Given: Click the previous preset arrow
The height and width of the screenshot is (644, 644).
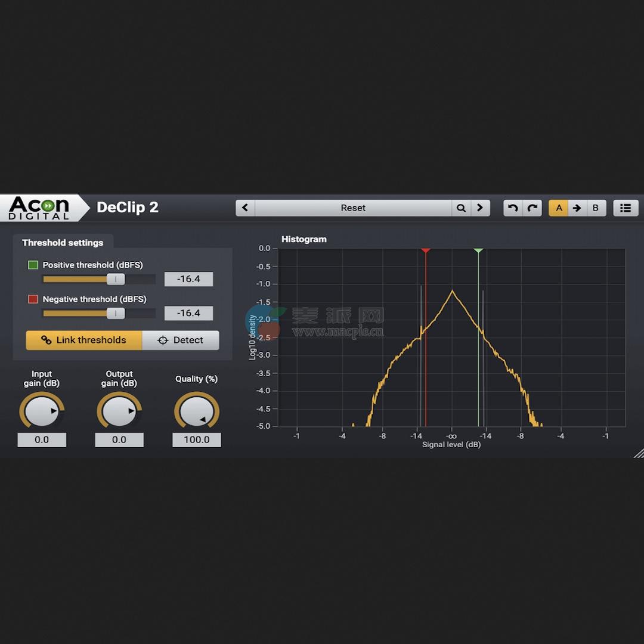Looking at the screenshot, I should click(x=245, y=208).
